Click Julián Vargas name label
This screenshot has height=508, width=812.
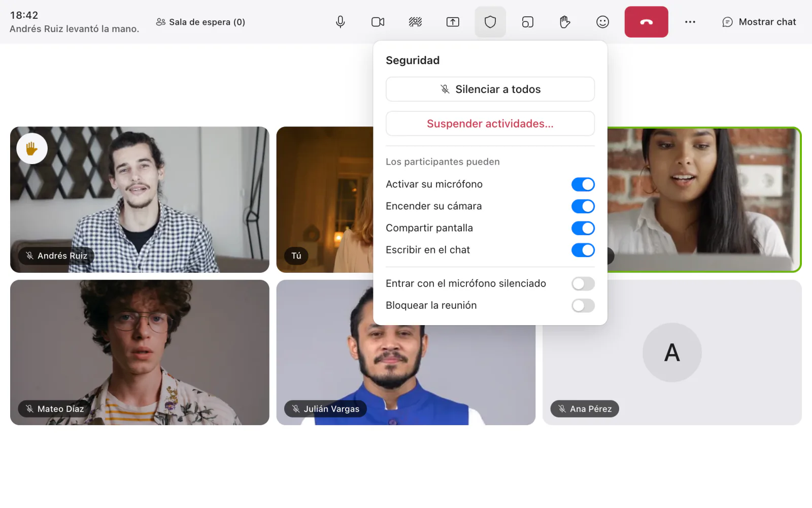325,409
